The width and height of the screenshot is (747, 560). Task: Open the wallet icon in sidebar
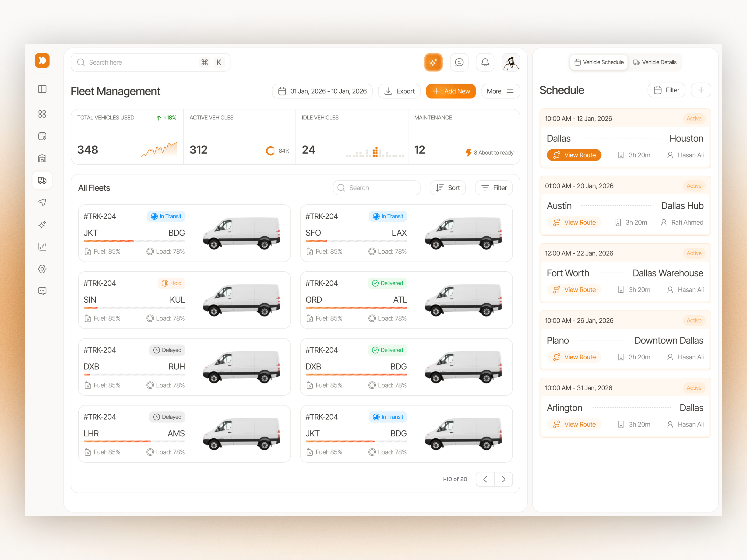(42, 136)
